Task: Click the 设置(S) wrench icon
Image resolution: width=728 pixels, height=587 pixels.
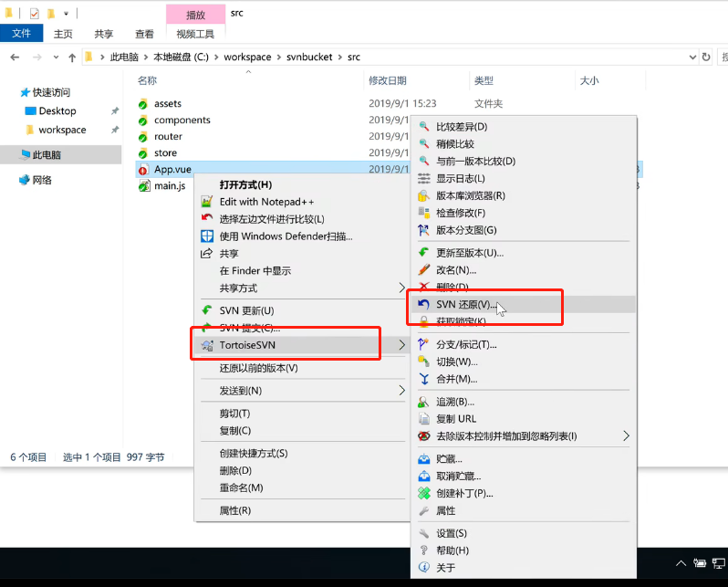Action: [x=423, y=533]
